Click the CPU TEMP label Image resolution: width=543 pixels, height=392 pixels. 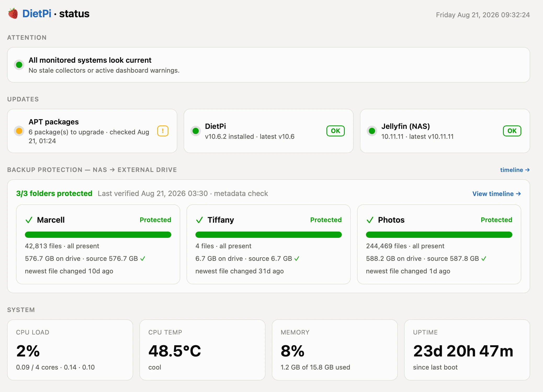tap(165, 332)
